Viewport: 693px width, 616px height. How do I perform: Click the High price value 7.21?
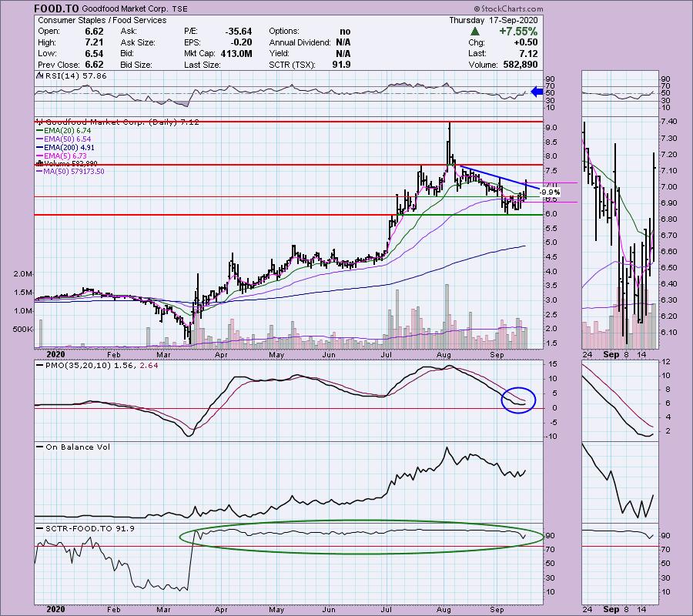[94, 42]
